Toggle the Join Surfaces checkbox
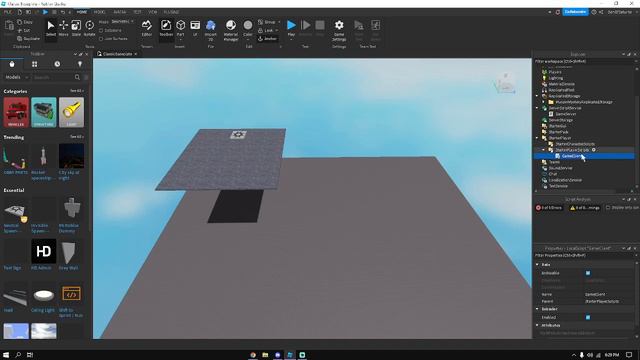 [x=113, y=38]
